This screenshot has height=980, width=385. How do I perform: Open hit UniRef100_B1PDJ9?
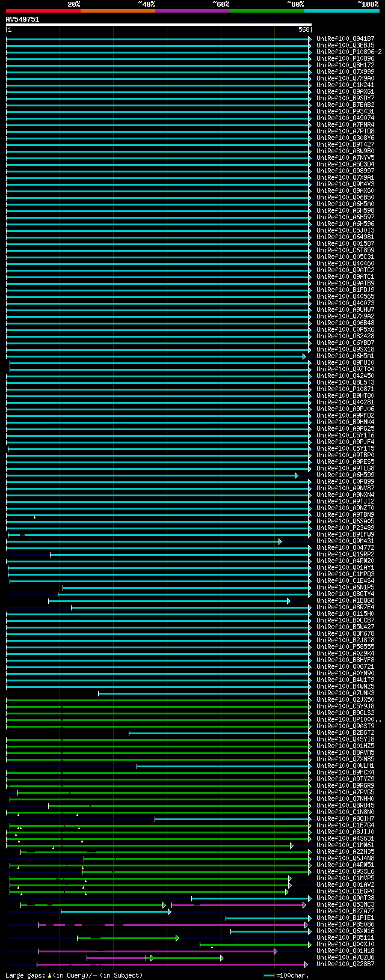click(x=345, y=290)
